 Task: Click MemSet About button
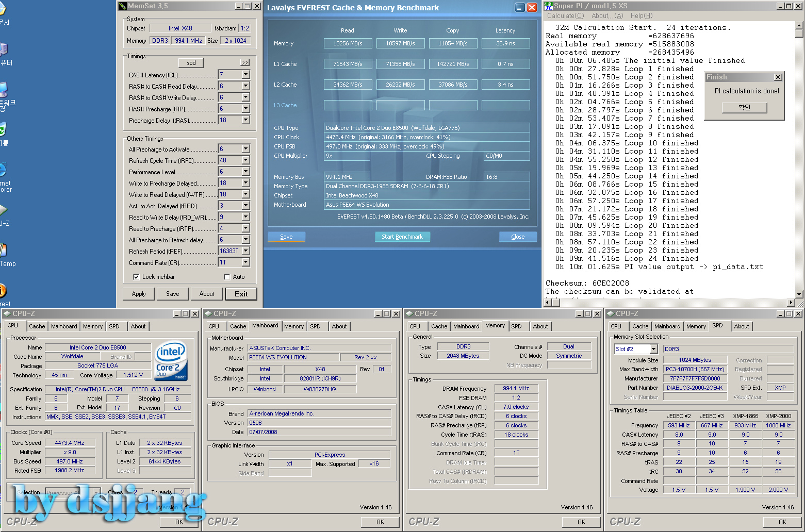(x=207, y=294)
